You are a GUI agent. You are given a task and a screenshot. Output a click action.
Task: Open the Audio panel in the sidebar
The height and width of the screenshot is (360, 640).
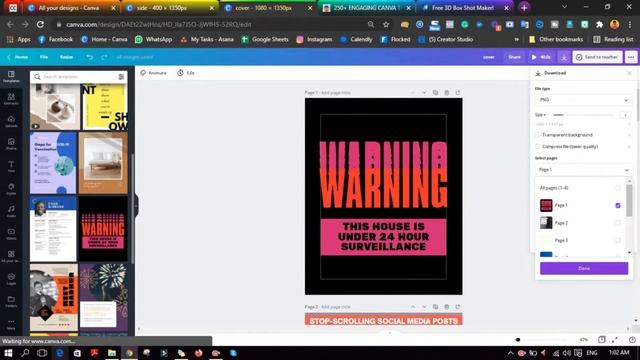(x=11, y=211)
